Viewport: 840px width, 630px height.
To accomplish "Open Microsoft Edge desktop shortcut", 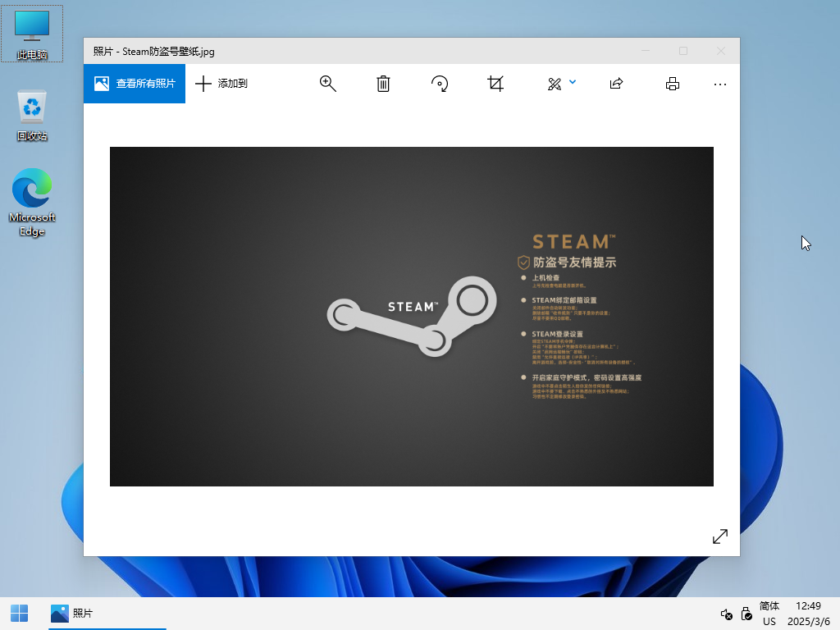I will pos(32,202).
